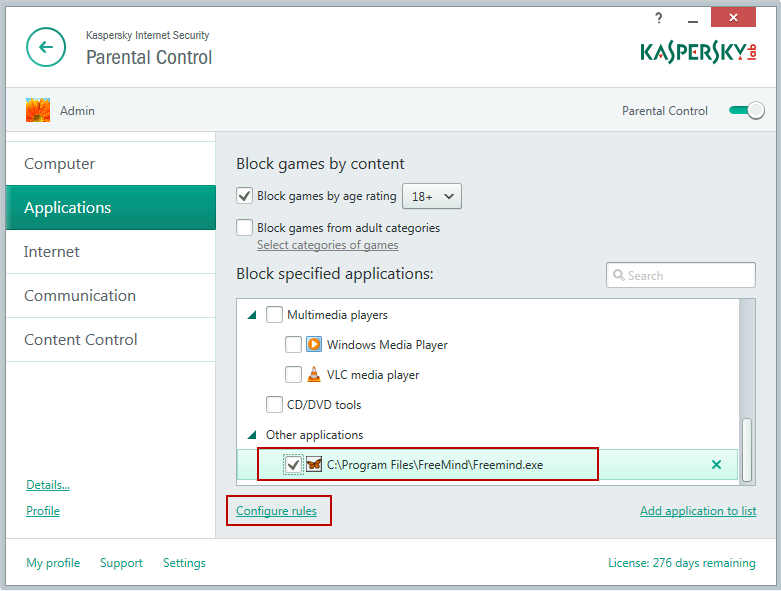The height and width of the screenshot is (591, 781).
Task: Open the Profile link in sidebar
Action: [x=43, y=511]
